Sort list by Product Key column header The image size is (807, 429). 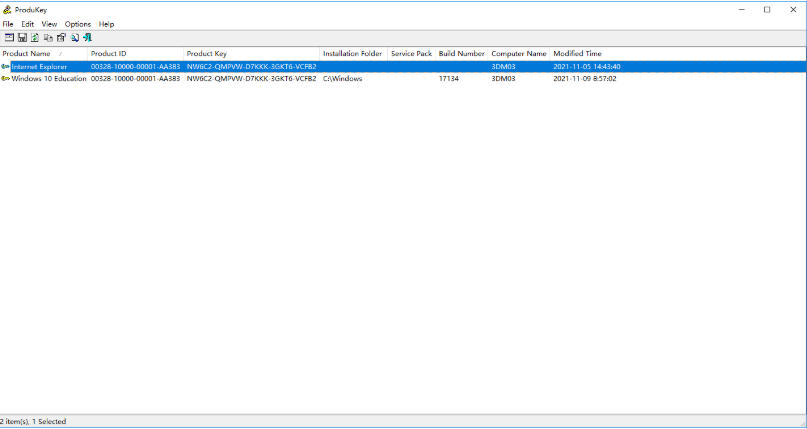click(x=207, y=53)
